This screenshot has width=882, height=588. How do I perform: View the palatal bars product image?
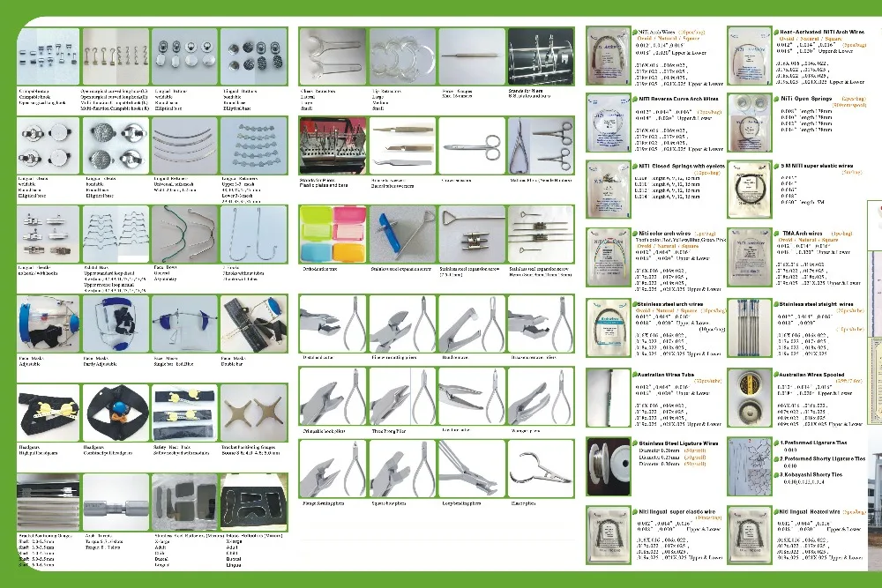point(116,234)
